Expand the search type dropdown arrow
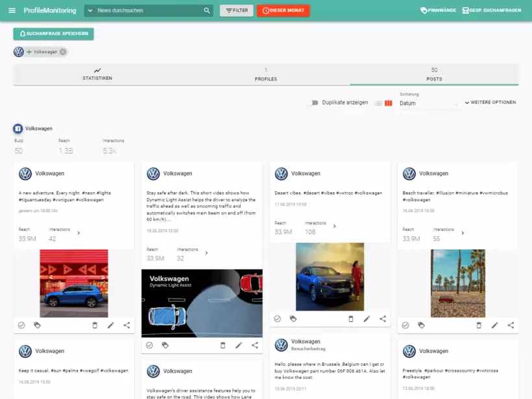 (90, 10)
